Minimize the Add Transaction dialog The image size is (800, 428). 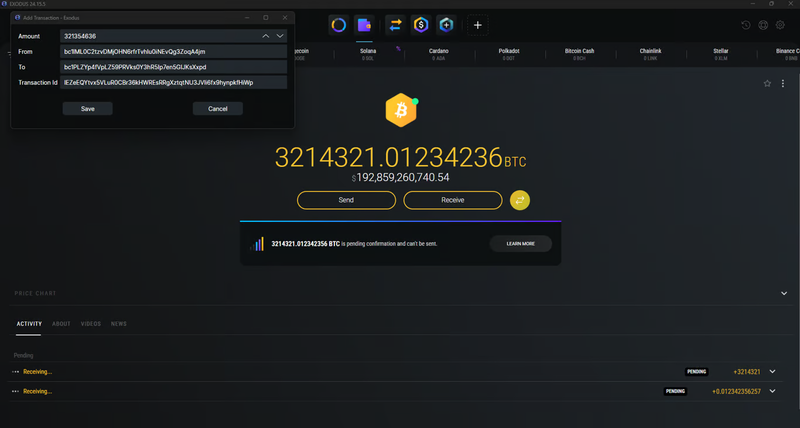point(247,17)
